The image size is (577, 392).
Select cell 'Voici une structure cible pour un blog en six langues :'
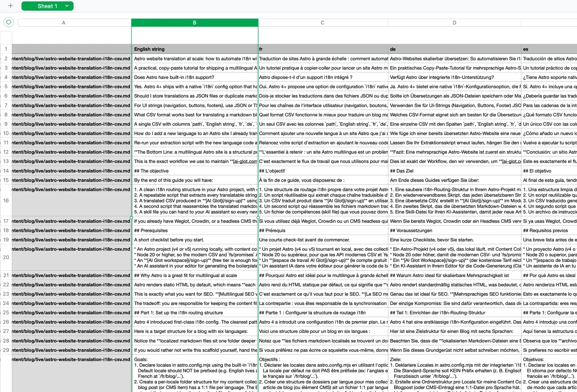[323, 331]
